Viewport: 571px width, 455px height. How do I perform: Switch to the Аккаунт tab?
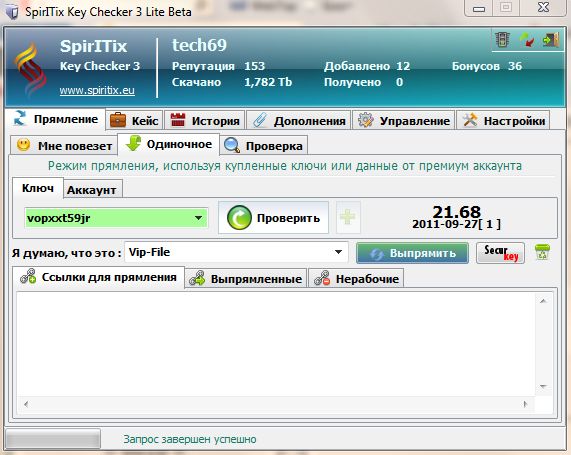[x=92, y=190]
